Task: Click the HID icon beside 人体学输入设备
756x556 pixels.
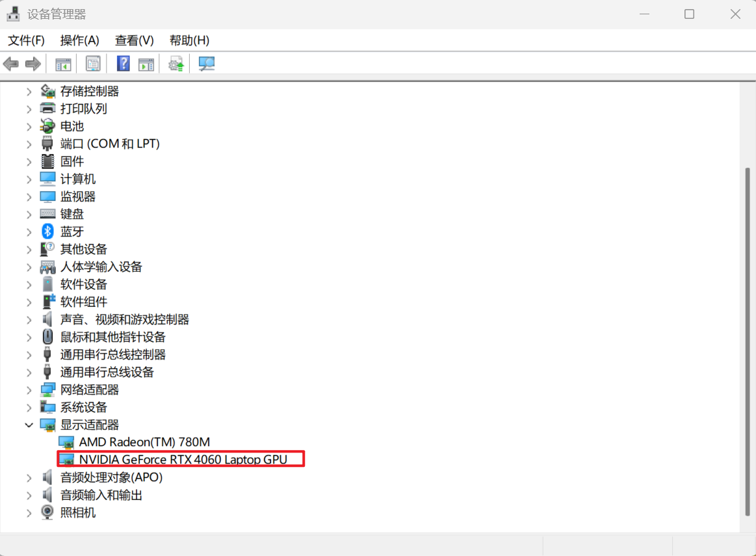Action: (47, 267)
